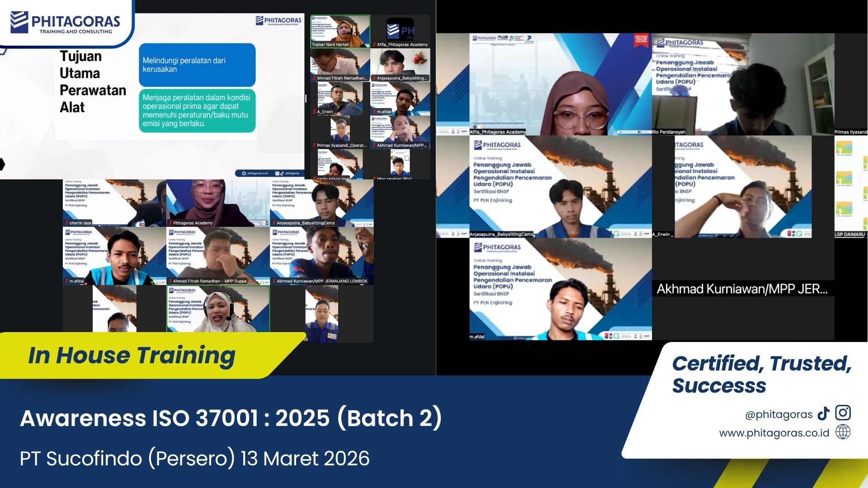Click the globe icon next to the website address
Image resolution: width=868 pixels, height=488 pixels.
click(x=843, y=432)
